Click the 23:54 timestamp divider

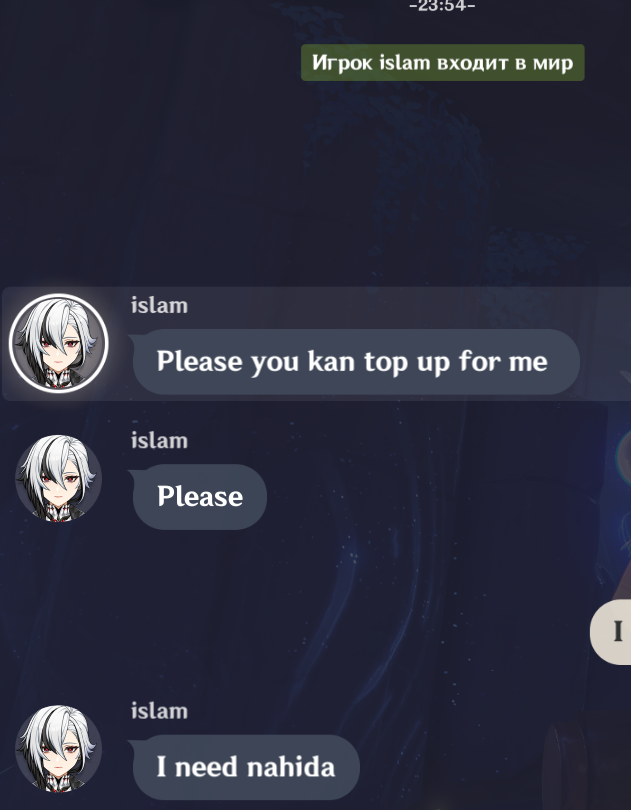pos(442,6)
